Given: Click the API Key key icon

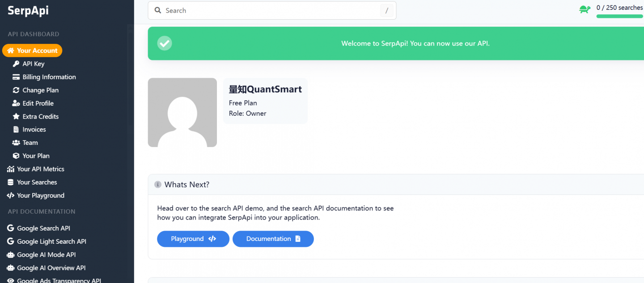Looking at the screenshot, I should pyautogui.click(x=16, y=64).
